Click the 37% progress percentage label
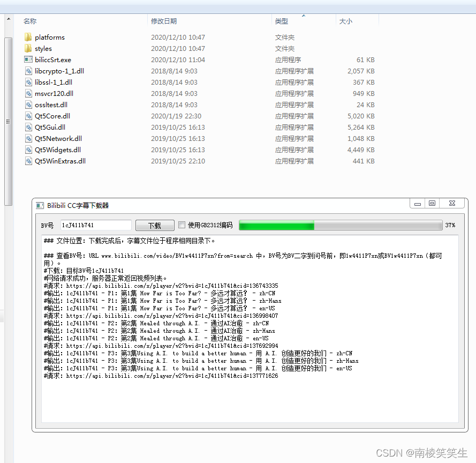476x463 pixels. (x=450, y=225)
